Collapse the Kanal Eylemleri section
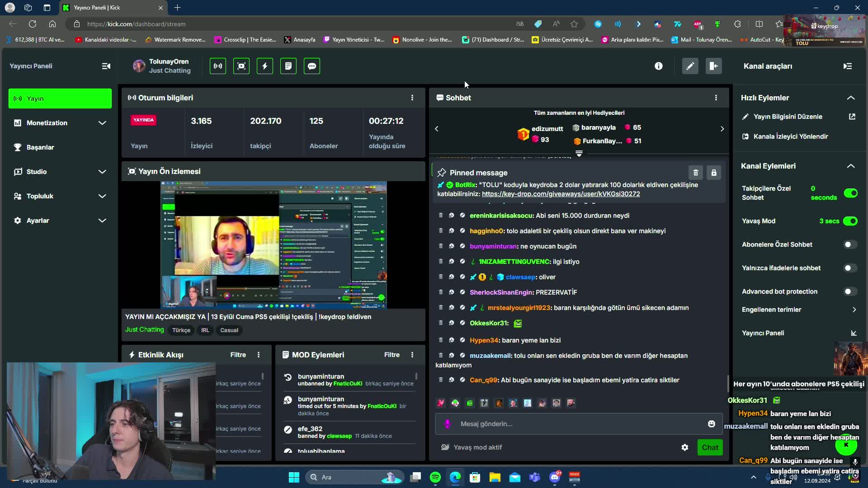 click(x=851, y=166)
